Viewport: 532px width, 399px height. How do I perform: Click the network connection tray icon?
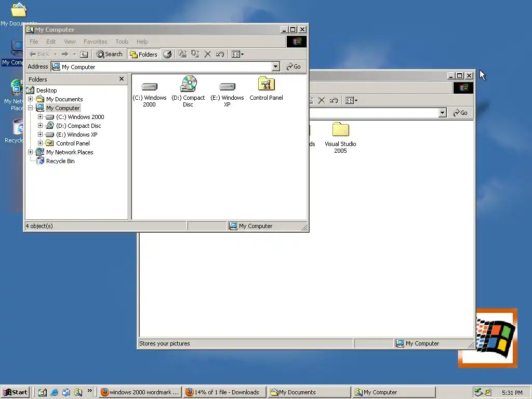[478, 392]
